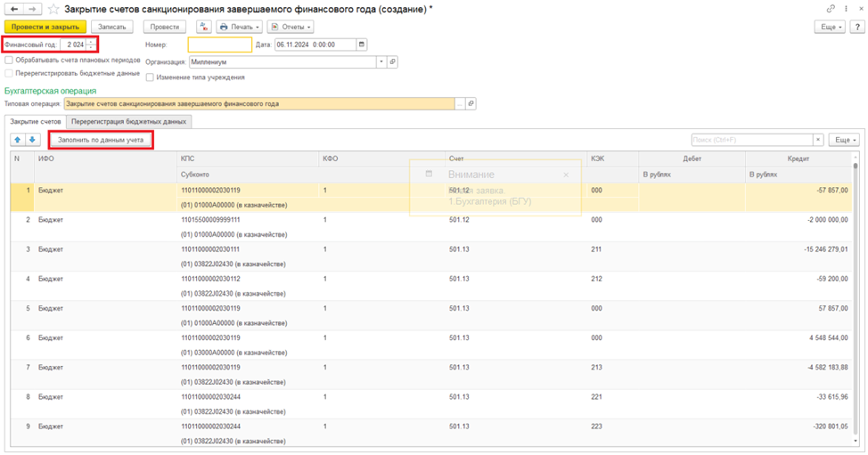Click the Провести button

click(x=164, y=27)
